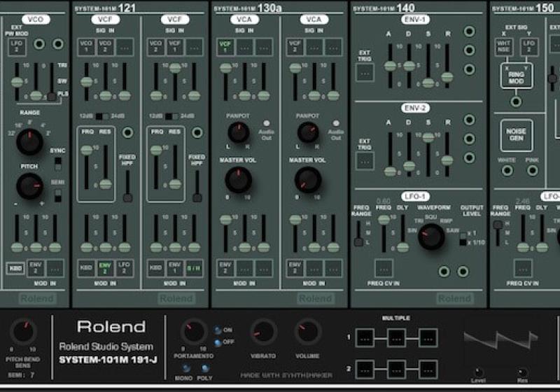Click the Res knob under the waveform display

click(x=522, y=372)
